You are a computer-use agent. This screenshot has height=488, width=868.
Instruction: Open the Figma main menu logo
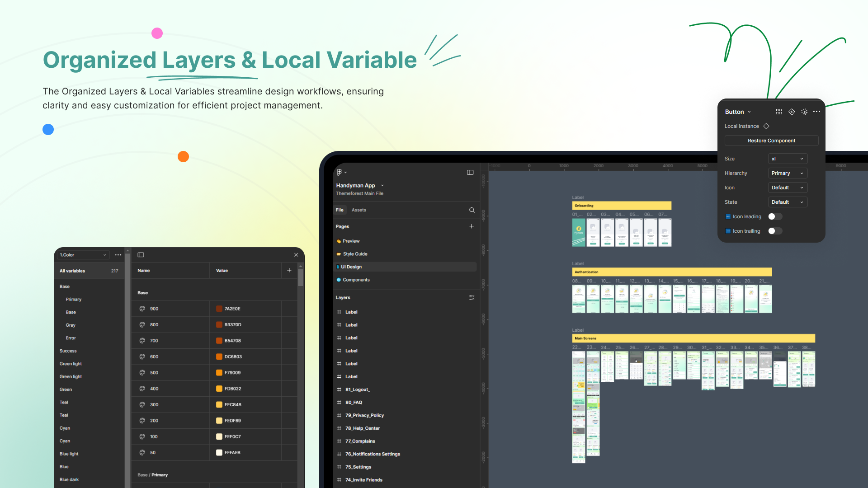[x=340, y=172]
